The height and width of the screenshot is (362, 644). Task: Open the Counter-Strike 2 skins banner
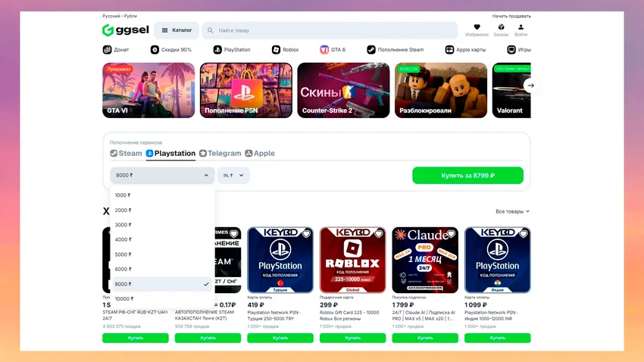pyautogui.click(x=343, y=90)
